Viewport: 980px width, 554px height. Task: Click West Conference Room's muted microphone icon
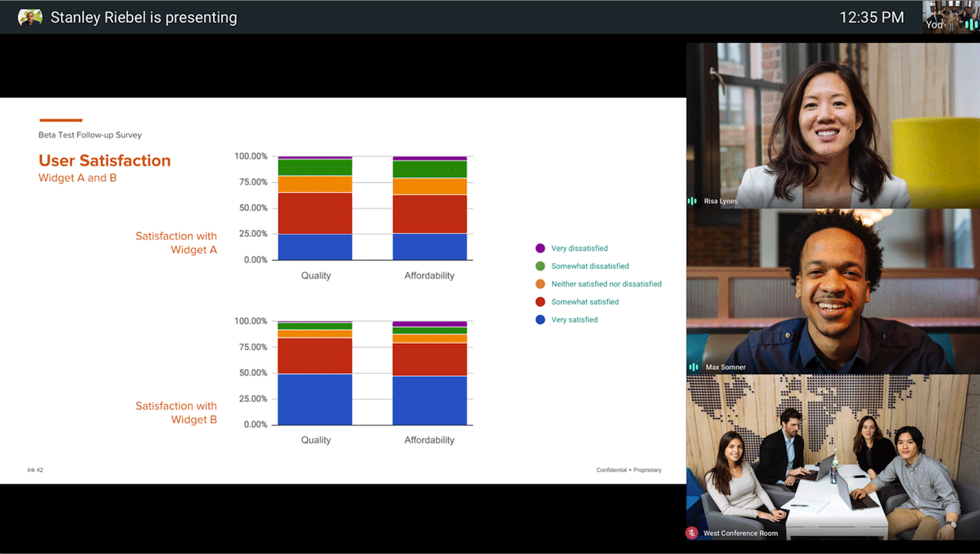tap(692, 533)
